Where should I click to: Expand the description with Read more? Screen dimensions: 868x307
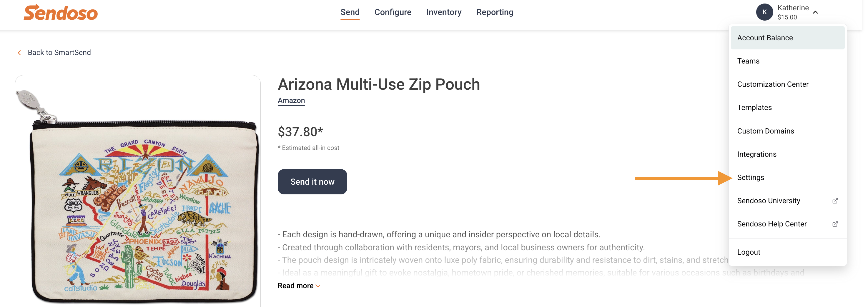click(299, 286)
